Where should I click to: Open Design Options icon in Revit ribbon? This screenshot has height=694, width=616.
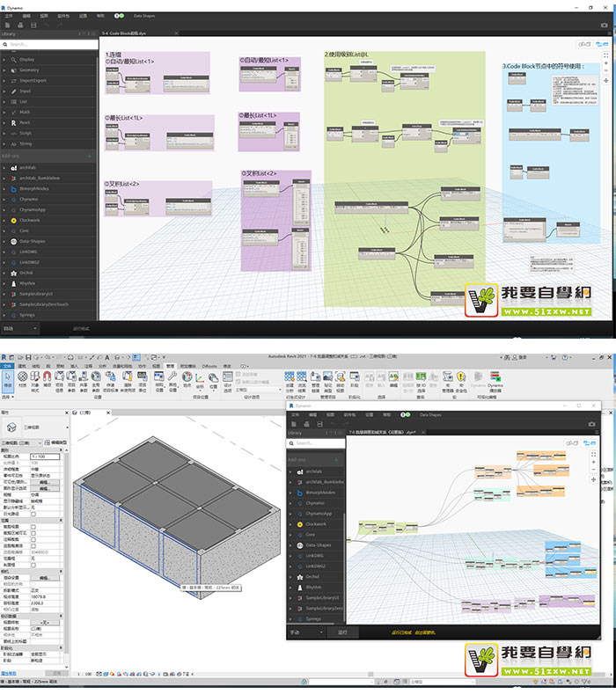point(228,380)
